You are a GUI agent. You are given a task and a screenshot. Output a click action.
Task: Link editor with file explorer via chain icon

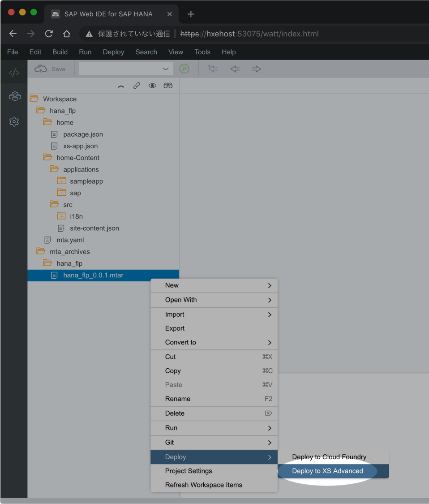[137, 86]
